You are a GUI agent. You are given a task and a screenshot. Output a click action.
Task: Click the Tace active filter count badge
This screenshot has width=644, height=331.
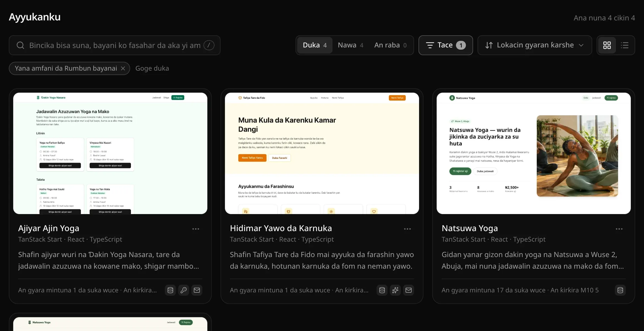pyautogui.click(x=461, y=45)
